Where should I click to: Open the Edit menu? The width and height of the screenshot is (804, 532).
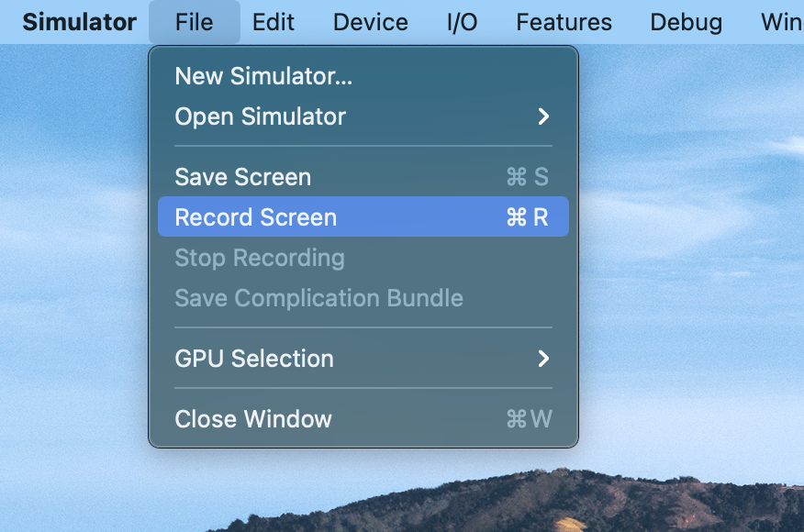pos(274,22)
